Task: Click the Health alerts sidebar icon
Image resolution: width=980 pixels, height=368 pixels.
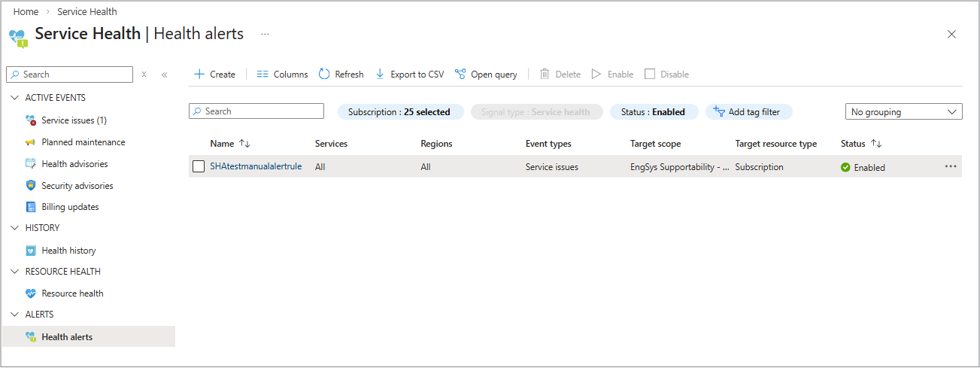Action: (x=31, y=337)
